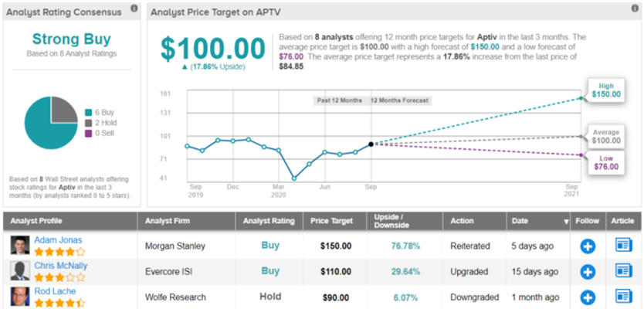Click the Analyst Rating column header

(x=269, y=221)
